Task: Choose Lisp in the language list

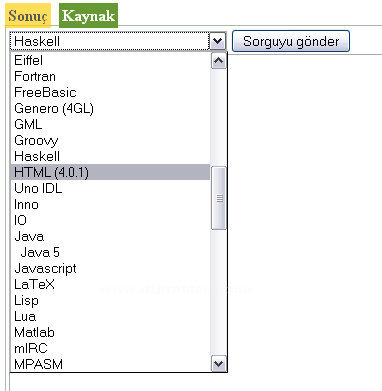Action: (110, 300)
